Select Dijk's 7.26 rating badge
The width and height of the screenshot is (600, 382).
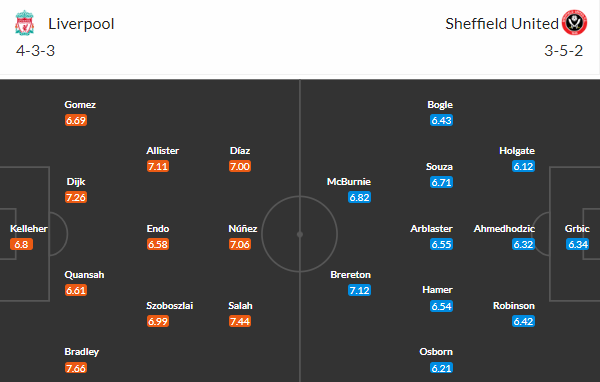click(76, 197)
